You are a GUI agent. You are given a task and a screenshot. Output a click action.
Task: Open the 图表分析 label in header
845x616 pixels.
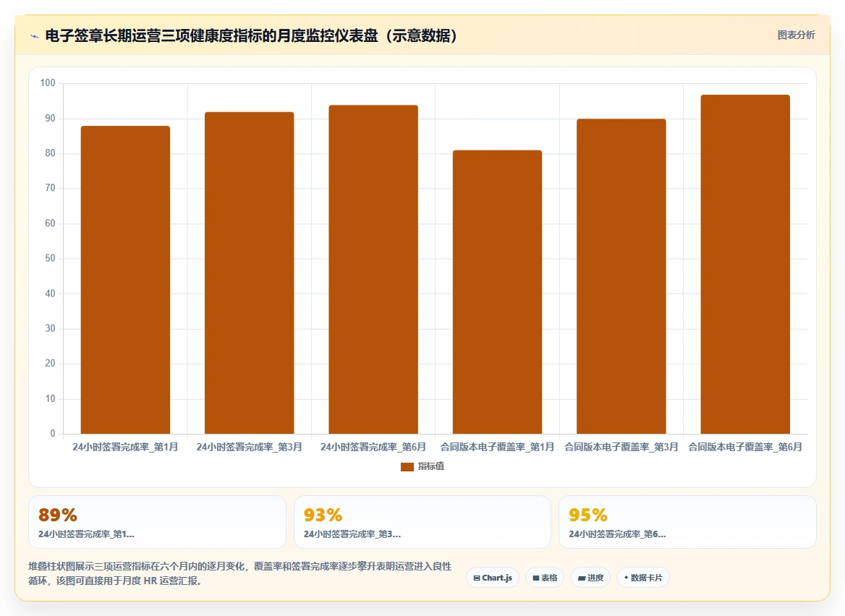(x=796, y=35)
